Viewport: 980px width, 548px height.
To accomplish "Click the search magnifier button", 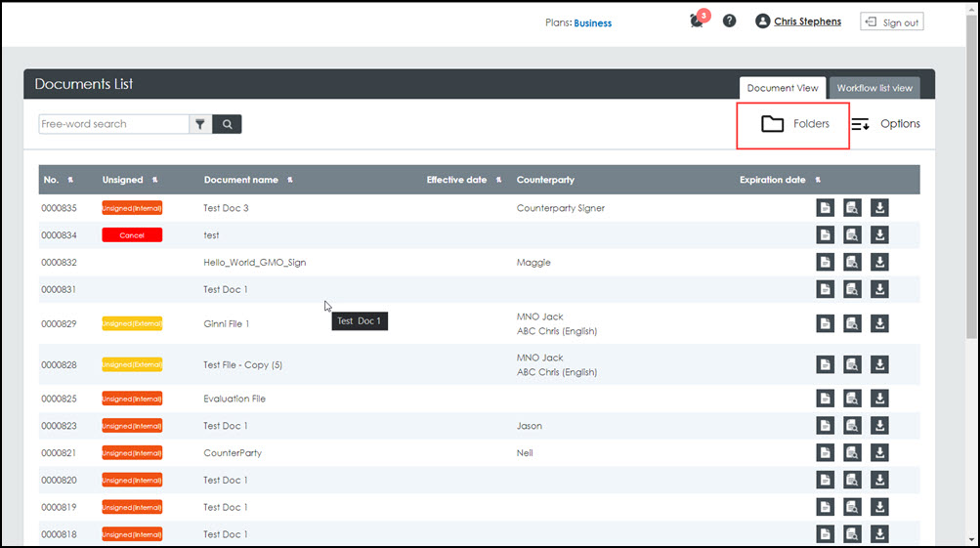I will click(227, 124).
